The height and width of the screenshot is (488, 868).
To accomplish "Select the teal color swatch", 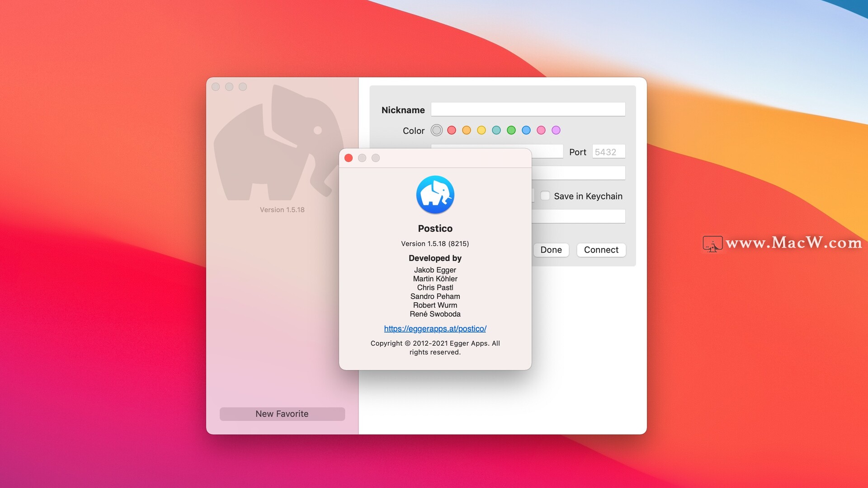I will (x=496, y=131).
